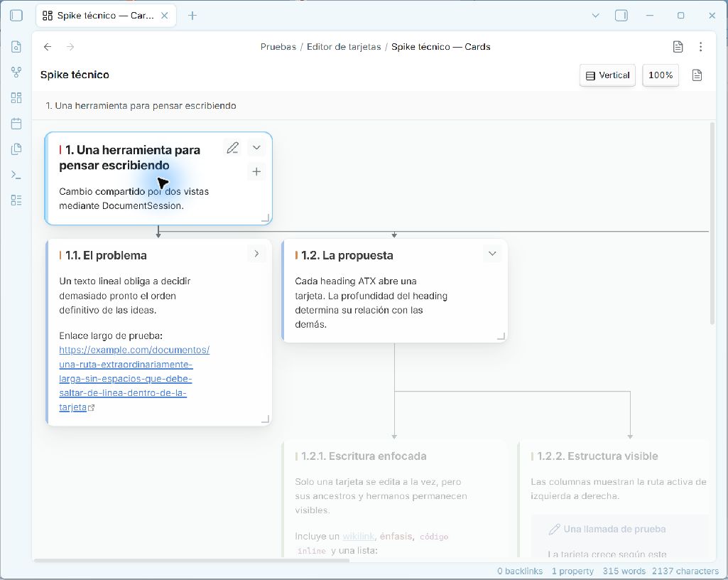The height and width of the screenshot is (580, 728).
Task: Change zoom with the 100% button
Action: pyautogui.click(x=661, y=75)
